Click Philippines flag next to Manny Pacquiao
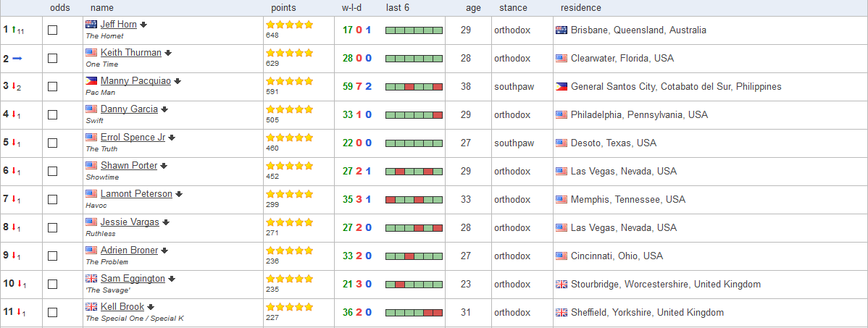 pos(91,81)
